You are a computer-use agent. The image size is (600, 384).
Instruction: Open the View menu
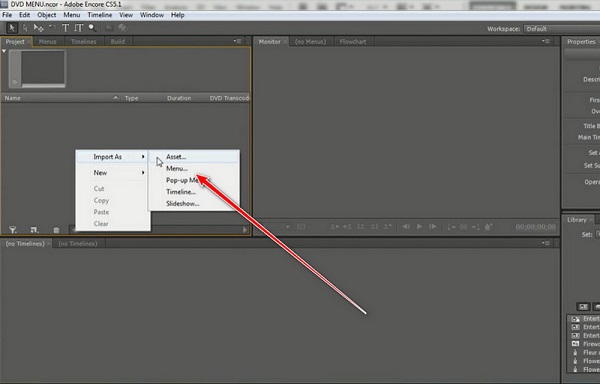(x=126, y=15)
